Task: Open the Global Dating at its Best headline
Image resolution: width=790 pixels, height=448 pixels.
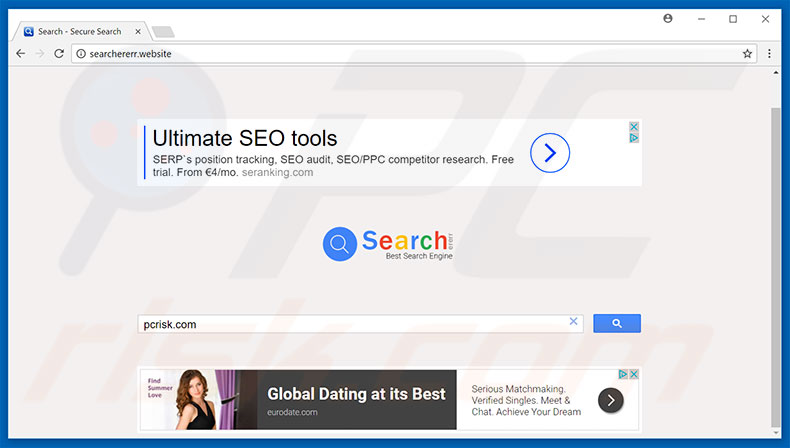Action: click(356, 394)
